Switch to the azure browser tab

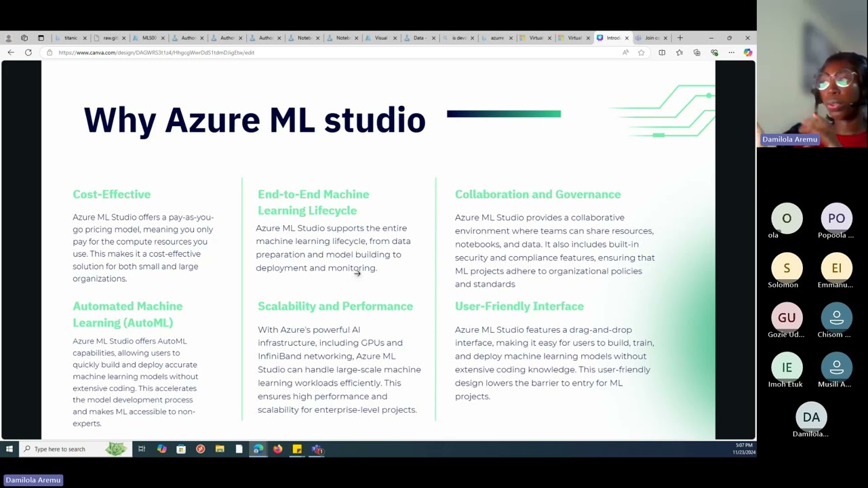[496, 38]
